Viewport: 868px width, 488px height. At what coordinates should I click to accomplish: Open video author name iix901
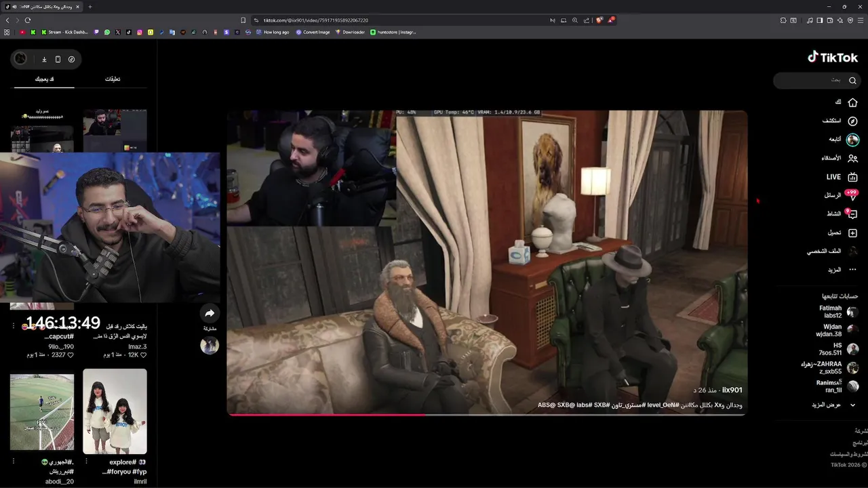pos(732,390)
